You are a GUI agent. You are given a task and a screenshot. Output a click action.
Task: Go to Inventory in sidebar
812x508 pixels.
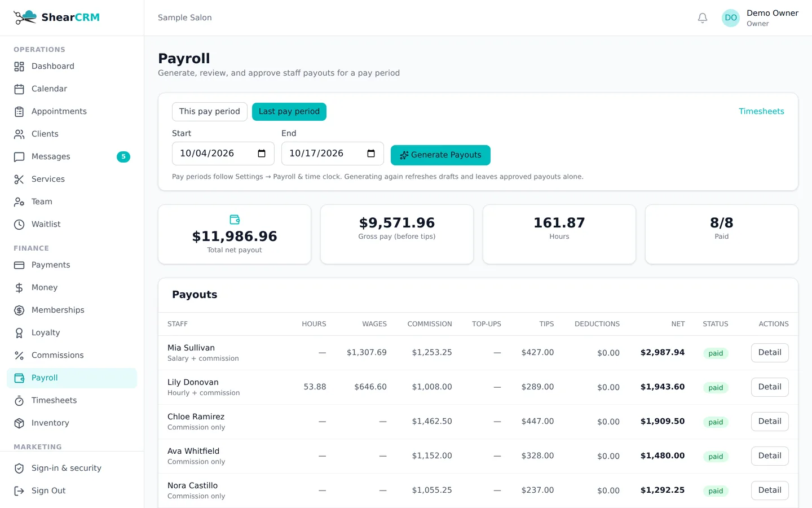point(72,423)
